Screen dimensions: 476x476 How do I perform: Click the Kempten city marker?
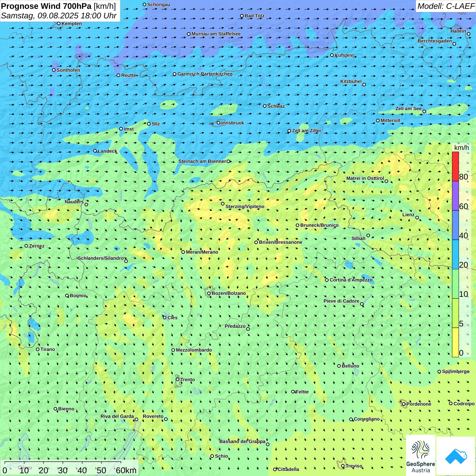tap(58, 23)
